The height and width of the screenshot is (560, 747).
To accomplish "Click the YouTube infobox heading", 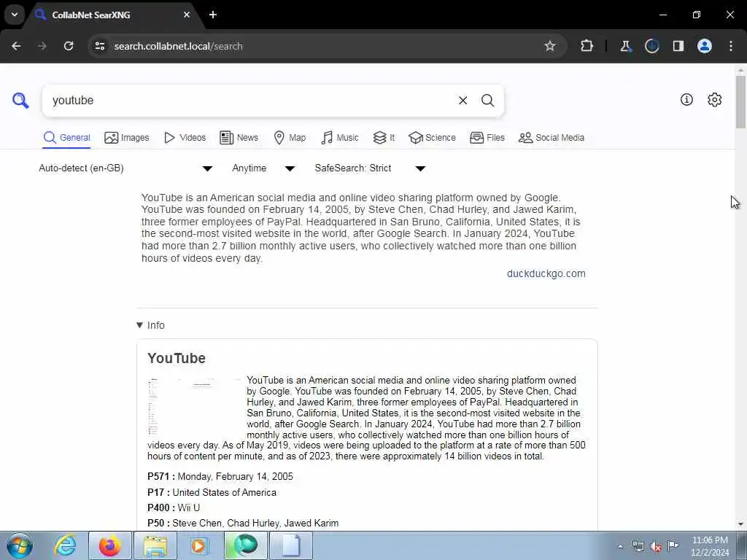I will click(x=177, y=358).
